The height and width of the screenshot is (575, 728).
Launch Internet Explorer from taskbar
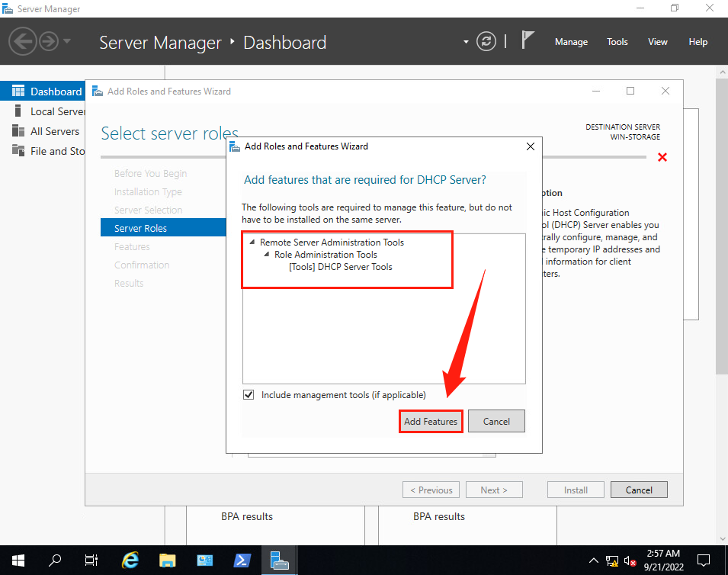pyautogui.click(x=130, y=561)
